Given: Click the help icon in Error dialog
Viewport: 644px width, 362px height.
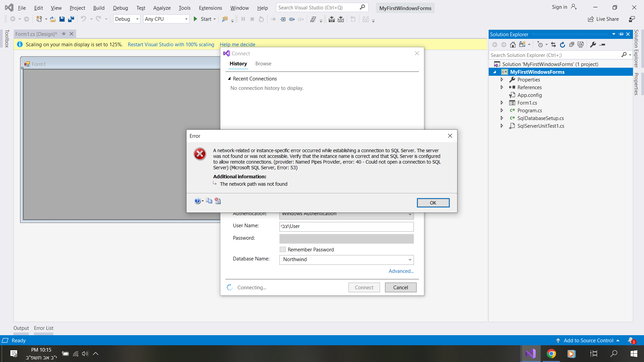Looking at the screenshot, I should pos(197,201).
